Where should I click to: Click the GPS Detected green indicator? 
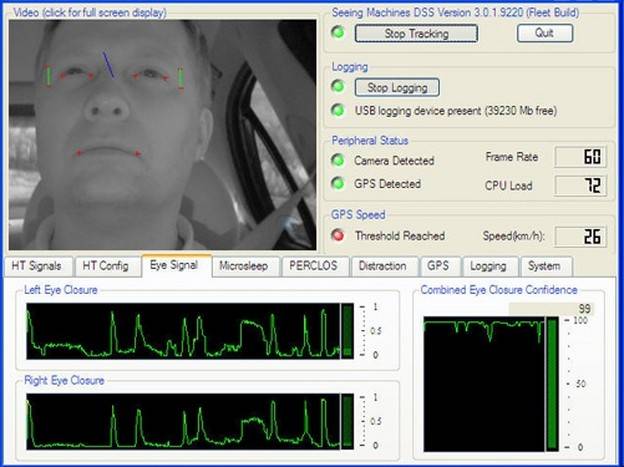tap(339, 184)
